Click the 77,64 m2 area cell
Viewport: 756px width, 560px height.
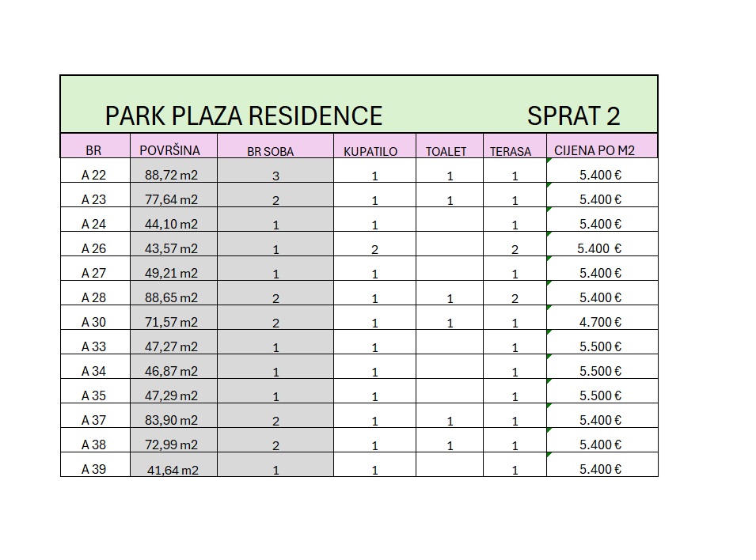pos(171,199)
